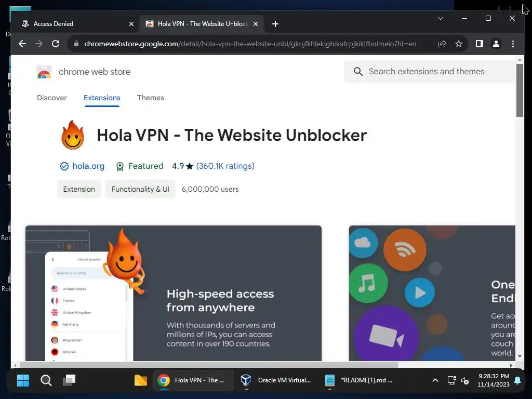Open Chrome side panel
This screenshot has width=532, height=399.
[x=480, y=44]
